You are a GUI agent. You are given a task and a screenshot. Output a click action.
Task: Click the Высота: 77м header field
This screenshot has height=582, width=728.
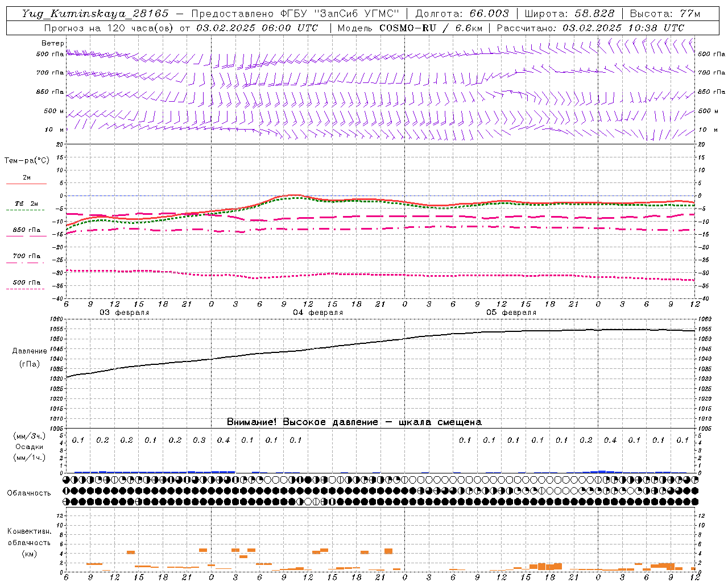[x=665, y=14]
